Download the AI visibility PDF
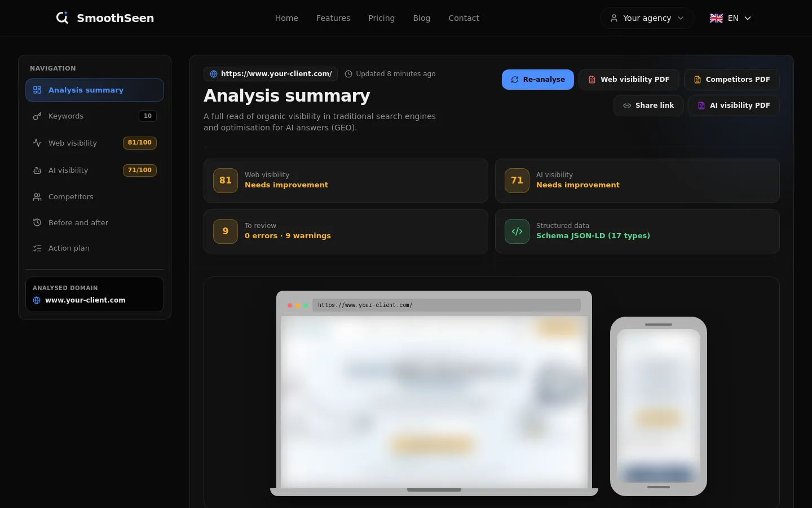812x508 pixels. [x=734, y=106]
